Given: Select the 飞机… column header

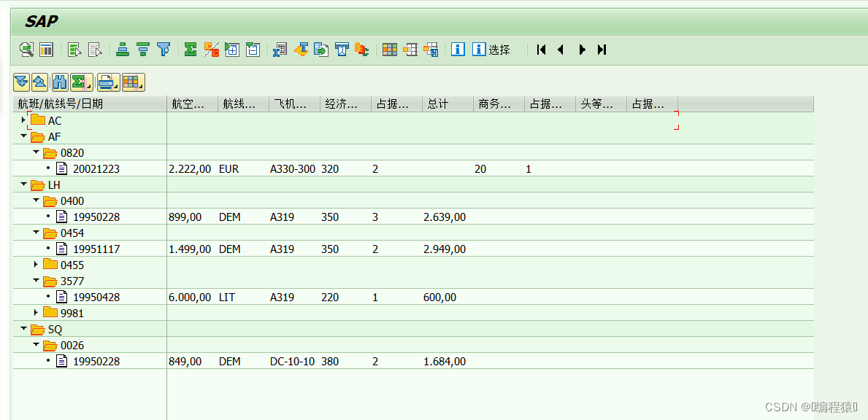Looking at the screenshot, I should [294, 104].
